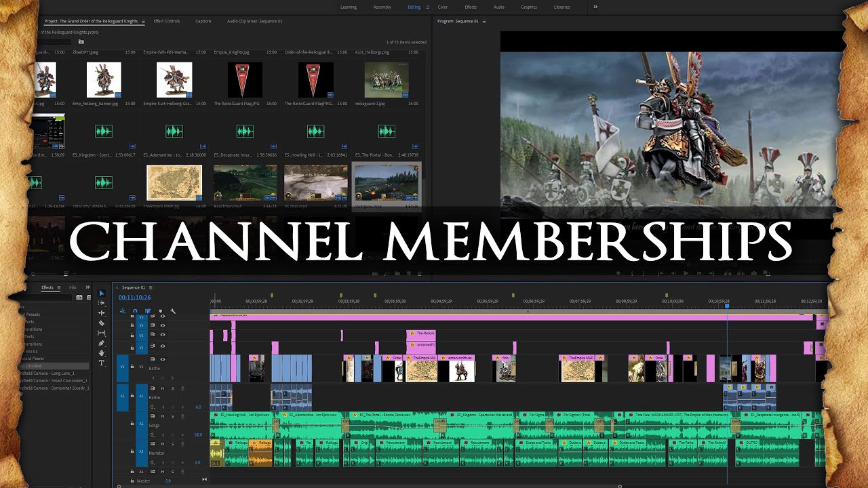Select the Razor tool

(x=102, y=323)
